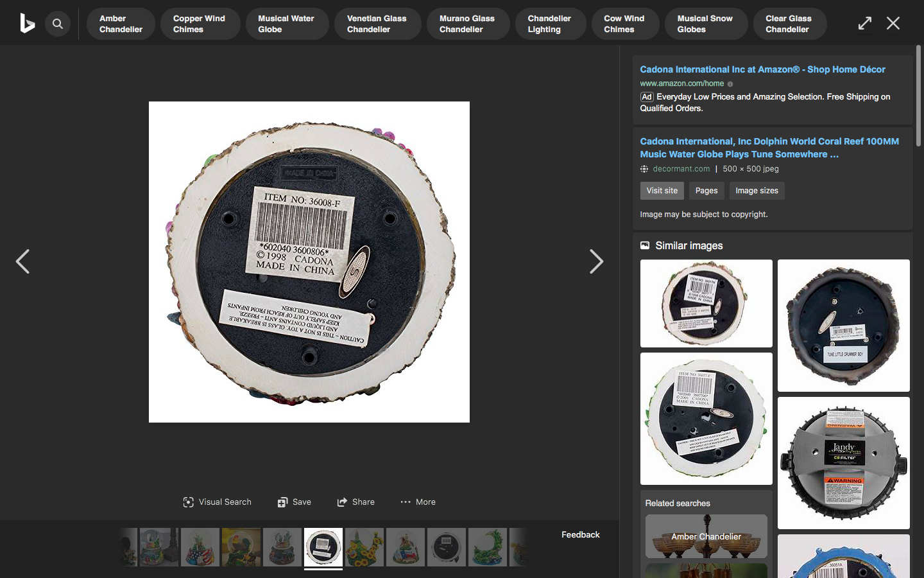Open the first similar image with barcode label
Viewport: 924px width, 578px height.
[x=706, y=303]
